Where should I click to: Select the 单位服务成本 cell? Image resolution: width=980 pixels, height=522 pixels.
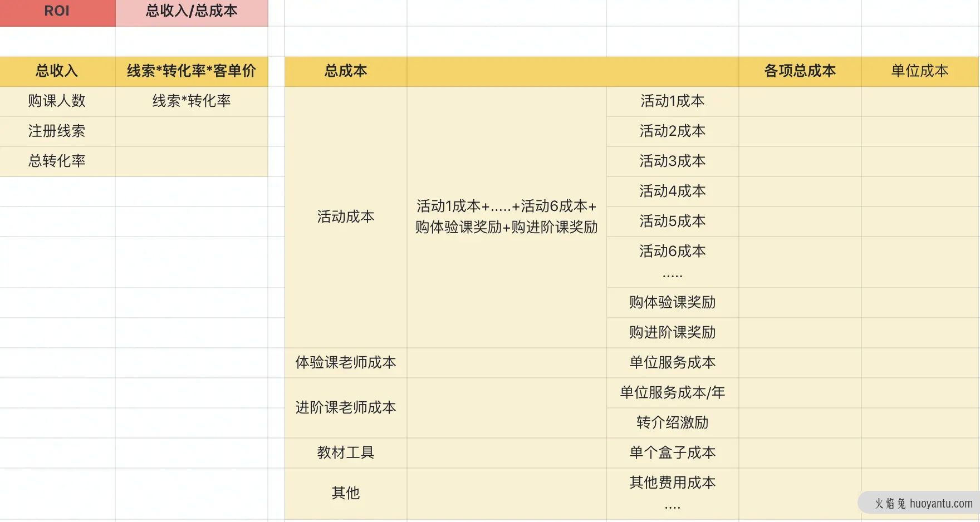673,363
